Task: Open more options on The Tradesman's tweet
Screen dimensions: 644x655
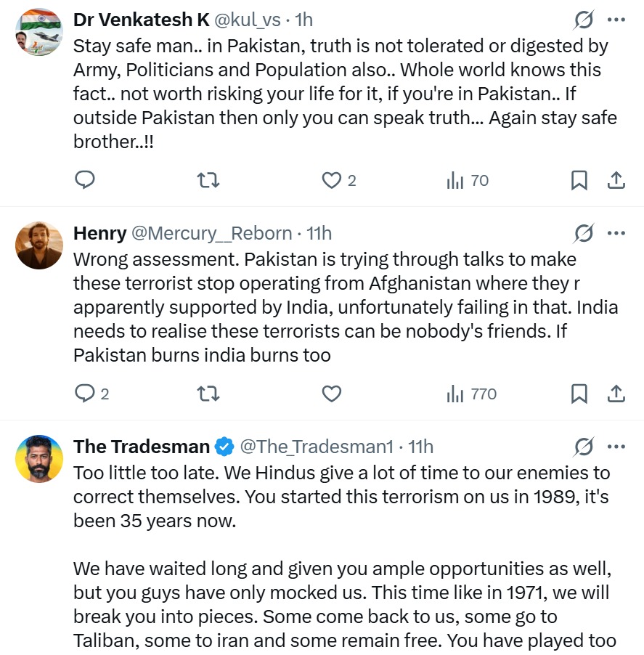Action: point(616,446)
